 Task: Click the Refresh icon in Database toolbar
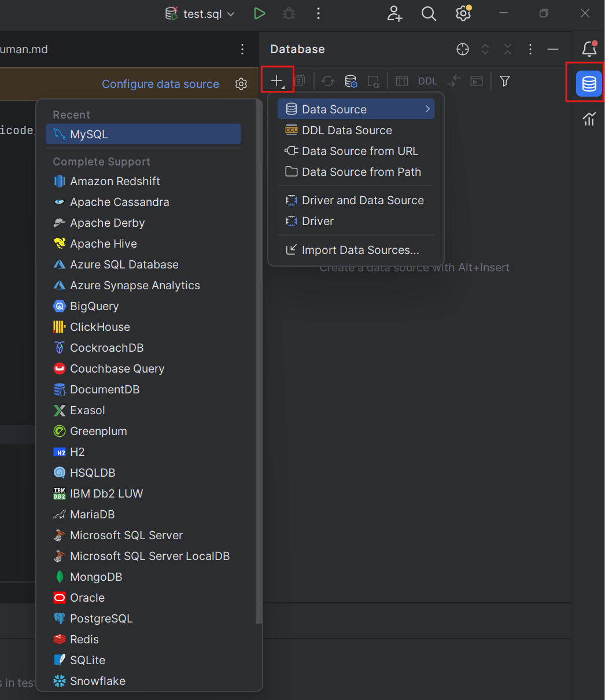click(328, 81)
